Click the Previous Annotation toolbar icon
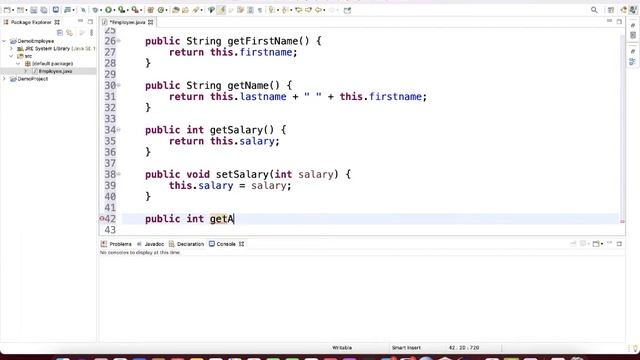Screen dimensions: 640x360 (284, 10)
